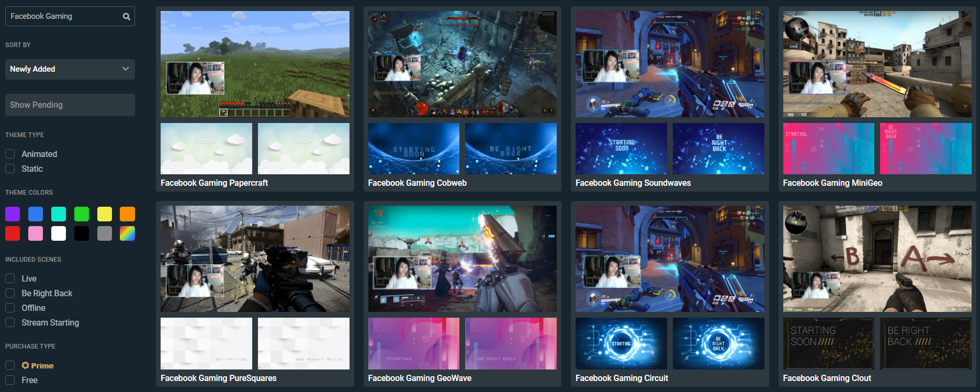
Task: Select the gray theme color swatch
Action: tap(105, 233)
